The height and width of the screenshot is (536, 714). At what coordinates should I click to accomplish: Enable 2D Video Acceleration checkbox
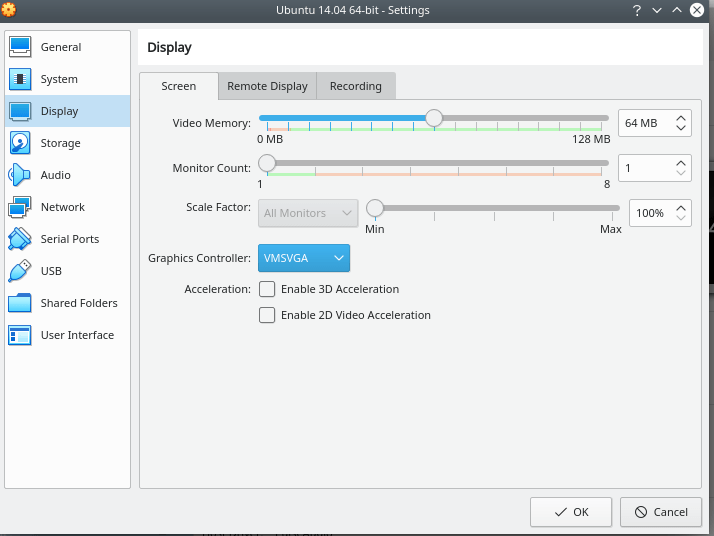(x=267, y=315)
